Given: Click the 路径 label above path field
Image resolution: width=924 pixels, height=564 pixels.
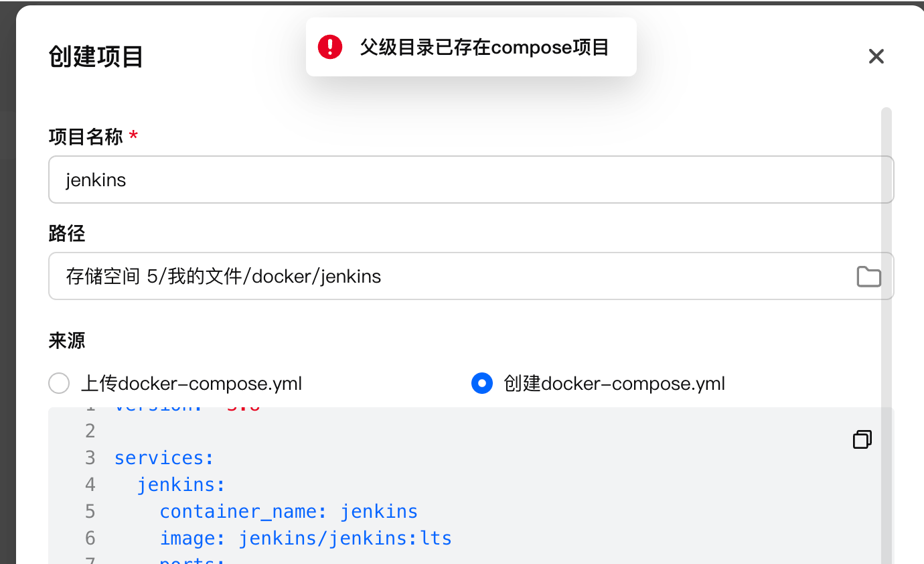Looking at the screenshot, I should tap(67, 234).
